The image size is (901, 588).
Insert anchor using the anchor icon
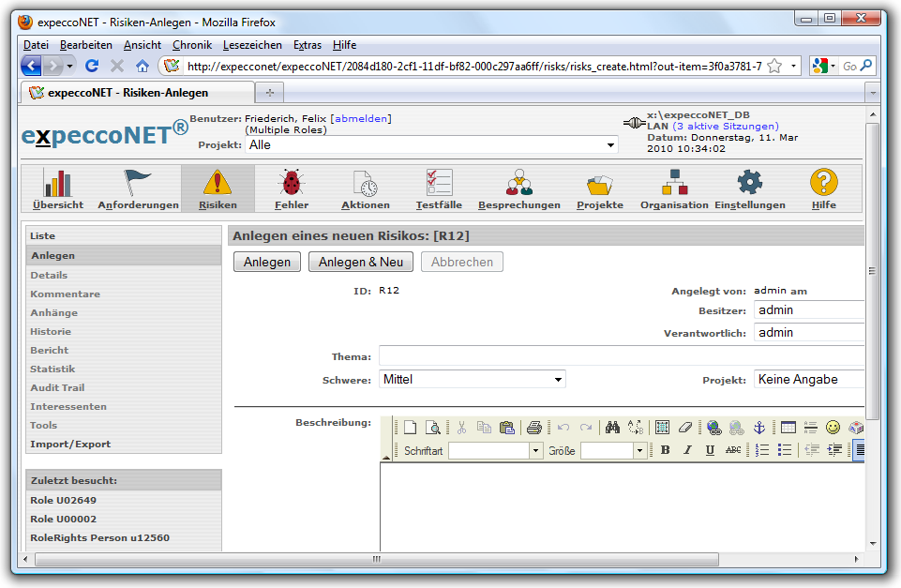(x=759, y=428)
